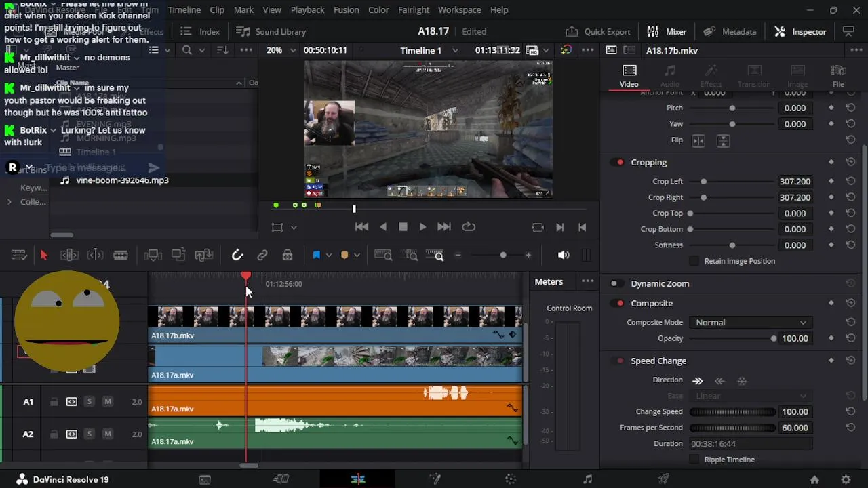Click the Loop playback icon
The width and height of the screenshot is (868, 488).
[x=469, y=227]
